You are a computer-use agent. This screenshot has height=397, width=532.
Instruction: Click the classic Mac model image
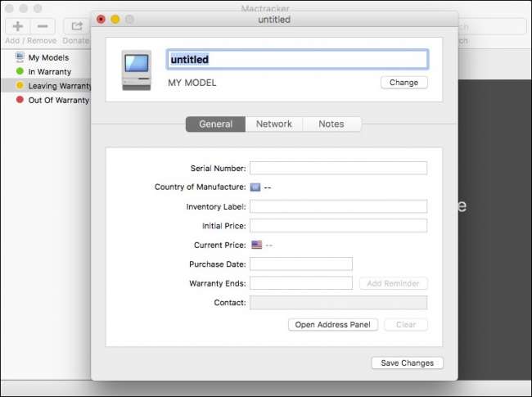pos(137,70)
